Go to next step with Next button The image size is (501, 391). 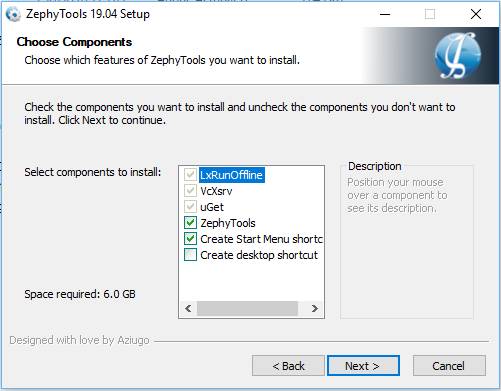[363, 366]
